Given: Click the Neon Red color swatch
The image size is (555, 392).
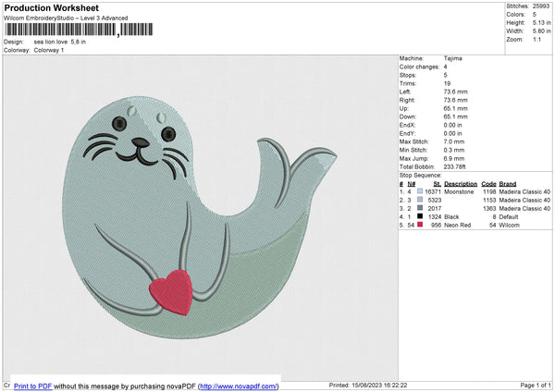Looking at the screenshot, I should pyautogui.click(x=420, y=225).
